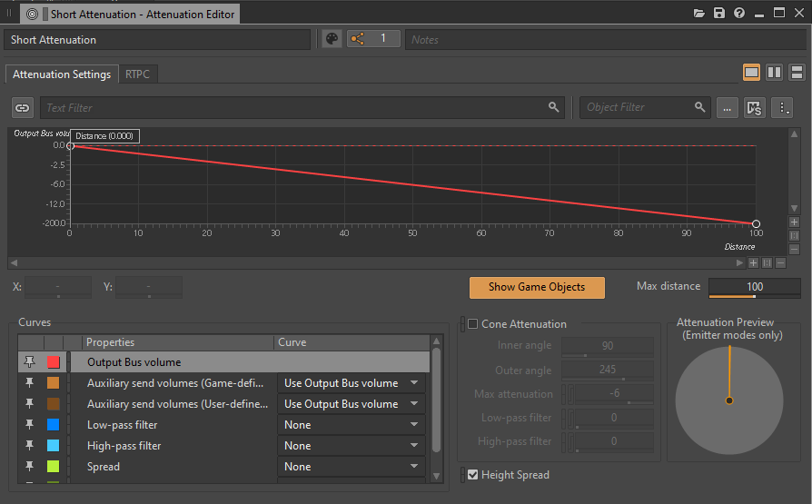This screenshot has height=504, width=812.
Task: Open help question mark icon
Action: 739,14
